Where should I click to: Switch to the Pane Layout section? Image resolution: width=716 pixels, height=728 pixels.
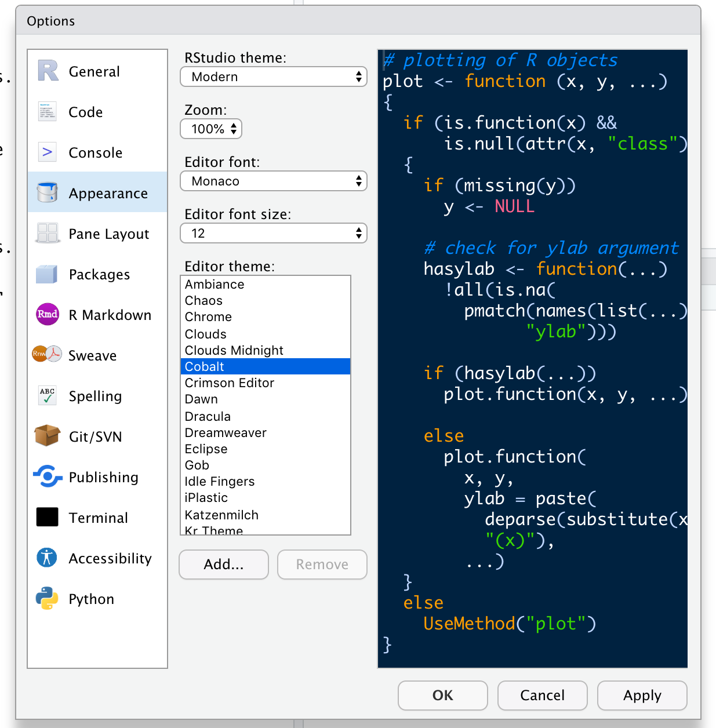pyautogui.click(x=108, y=234)
